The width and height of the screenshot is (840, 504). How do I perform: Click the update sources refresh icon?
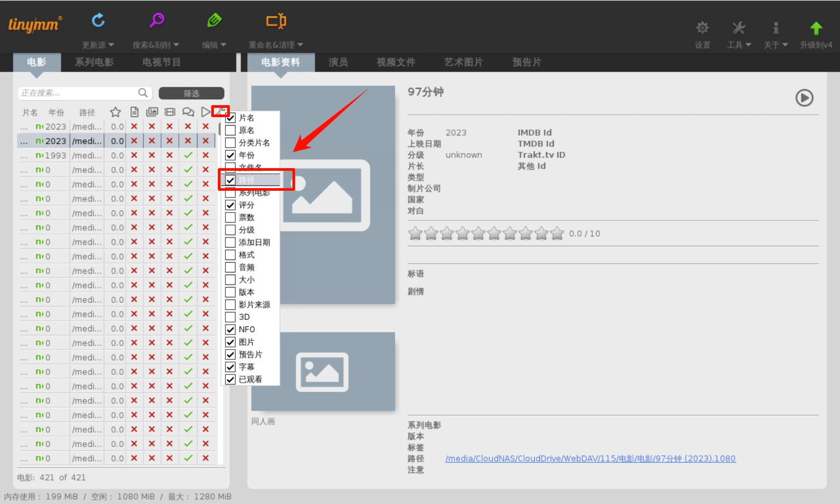[98, 20]
